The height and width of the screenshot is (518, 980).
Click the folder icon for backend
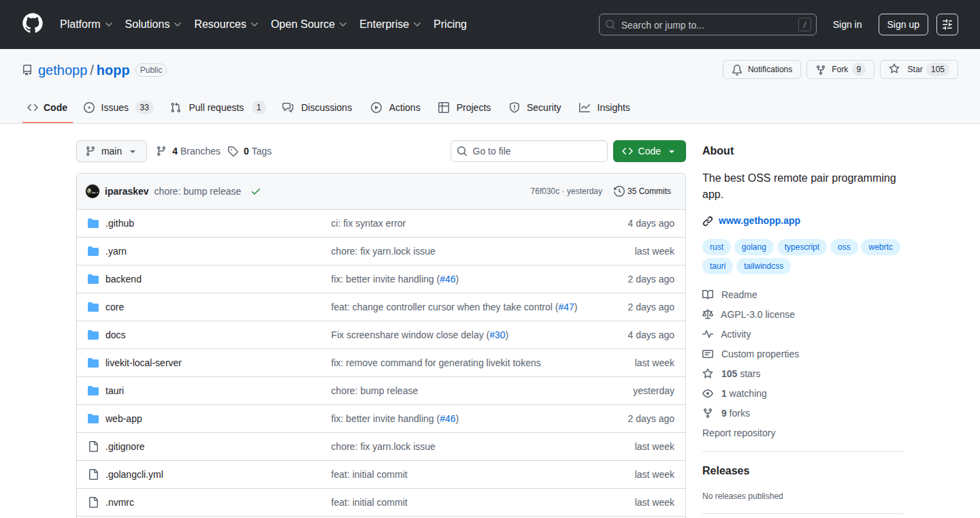coord(93,279)
